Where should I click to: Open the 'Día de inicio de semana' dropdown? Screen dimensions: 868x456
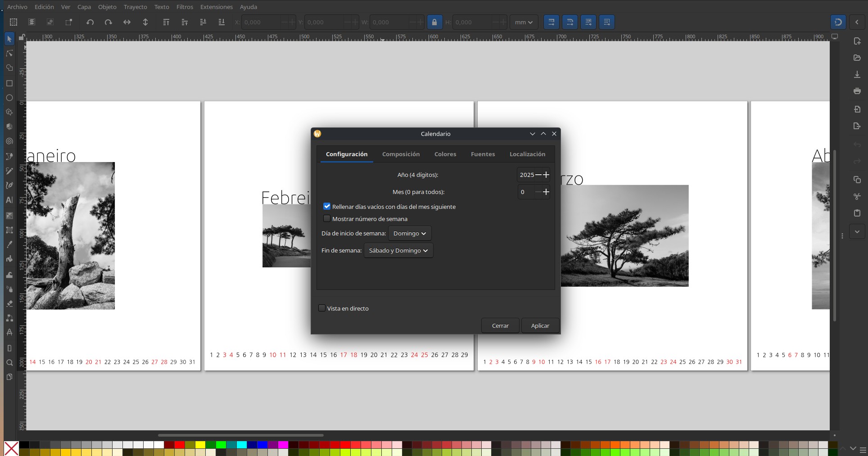pos(409,233)
